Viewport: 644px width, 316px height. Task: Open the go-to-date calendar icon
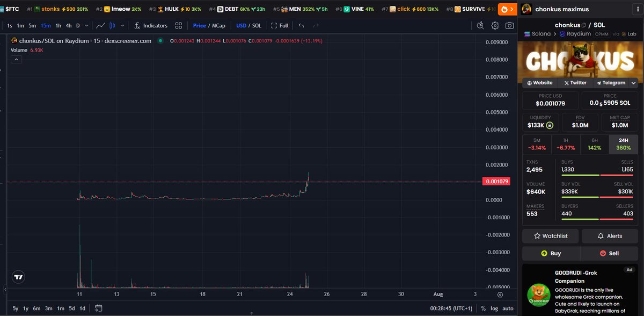coord(98,308)
